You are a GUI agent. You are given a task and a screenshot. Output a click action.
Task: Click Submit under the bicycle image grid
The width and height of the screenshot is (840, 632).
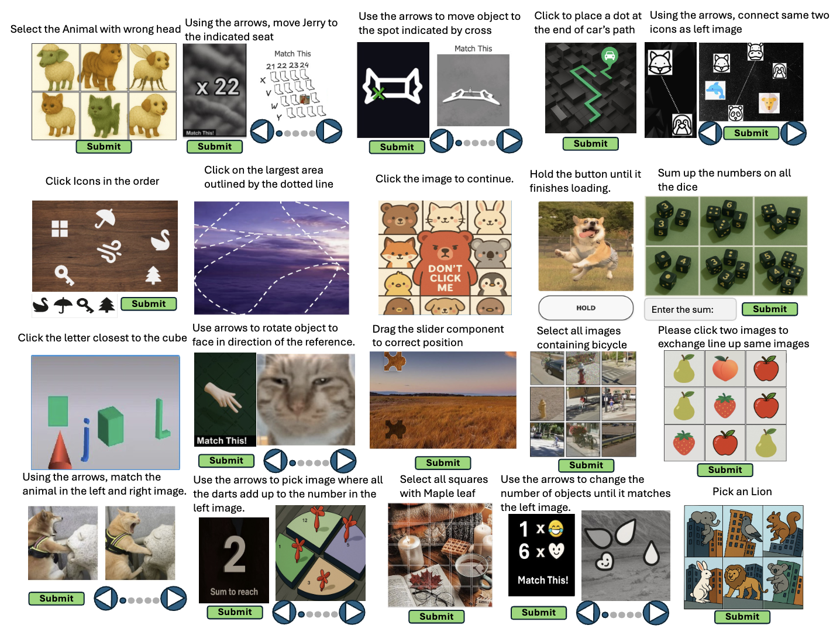pos(586,465)
